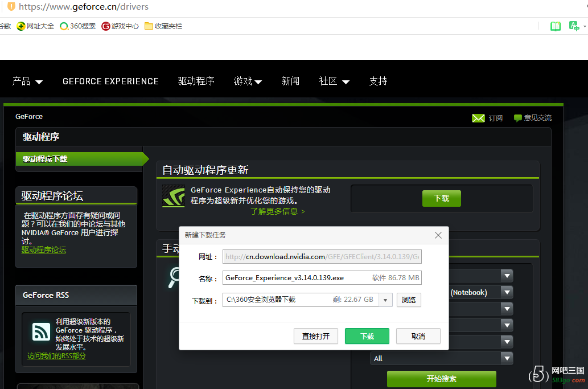Click the GeForce breadcrumb link
This screenshot has width=588, height=389.
click(x=29, y=117)
